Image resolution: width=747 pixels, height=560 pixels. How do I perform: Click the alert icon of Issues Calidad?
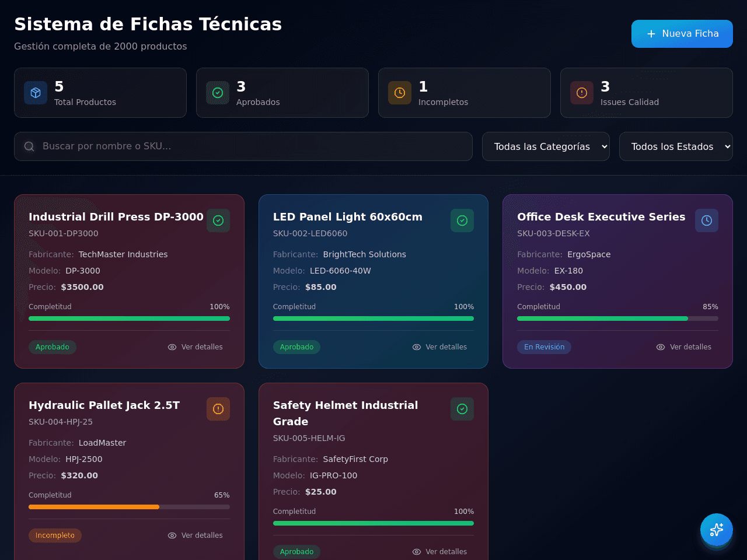582,93
